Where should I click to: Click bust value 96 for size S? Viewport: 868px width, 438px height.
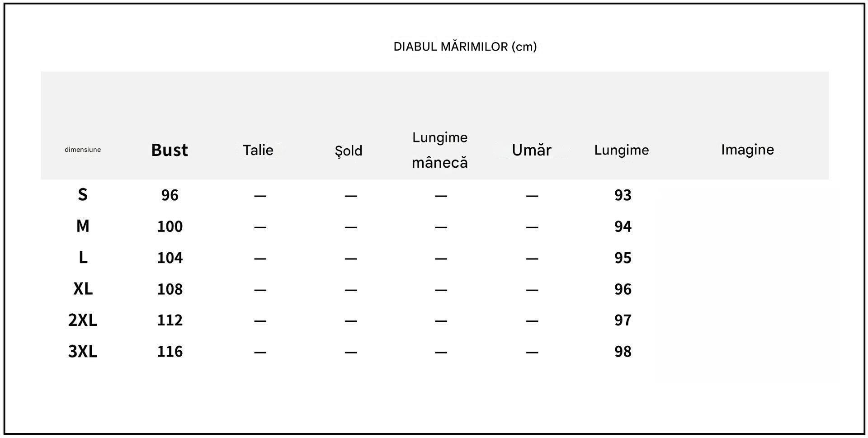pos(170,195)
